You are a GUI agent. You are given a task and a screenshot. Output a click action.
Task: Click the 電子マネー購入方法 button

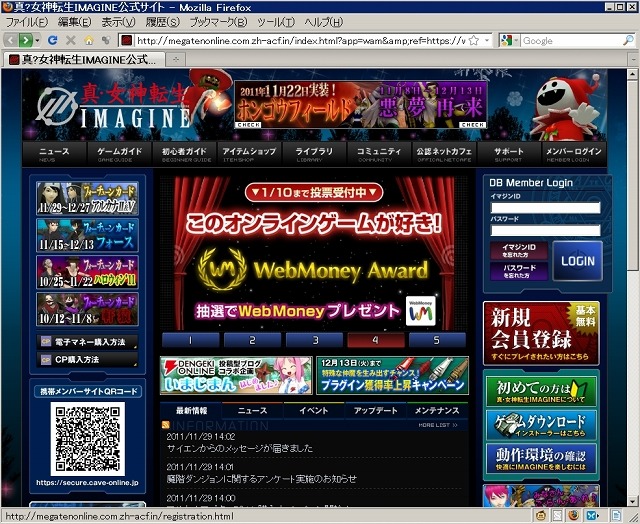87,342
